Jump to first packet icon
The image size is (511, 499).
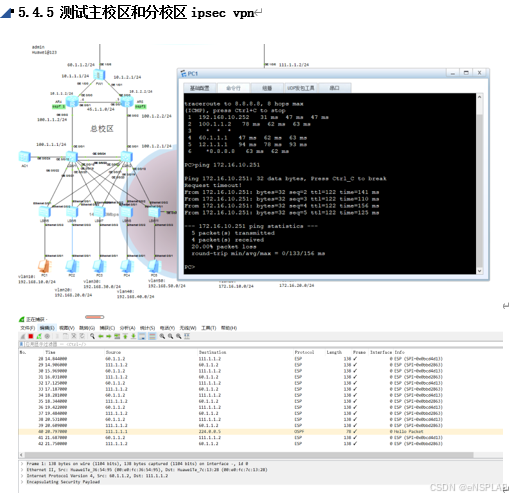point(125,336)
